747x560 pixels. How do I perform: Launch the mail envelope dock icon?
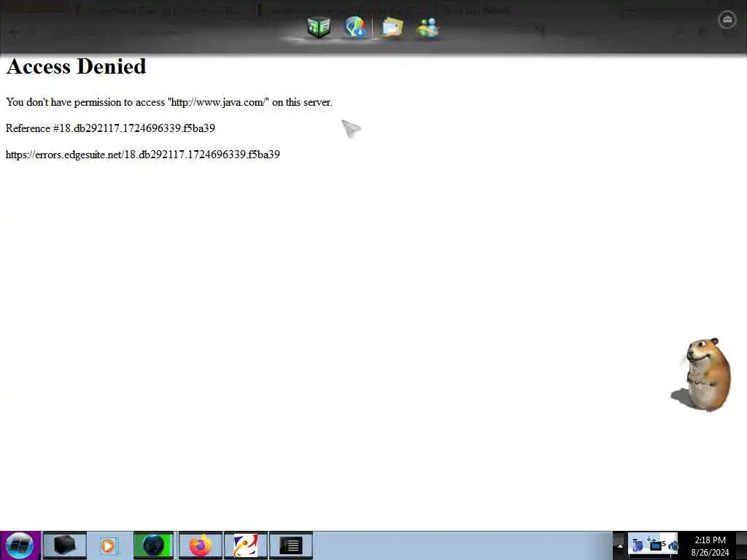point(392,28)
